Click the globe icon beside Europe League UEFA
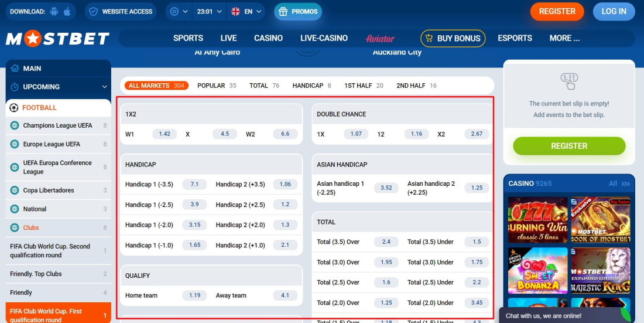Viewport: 644px width, 323px height. 15,144
